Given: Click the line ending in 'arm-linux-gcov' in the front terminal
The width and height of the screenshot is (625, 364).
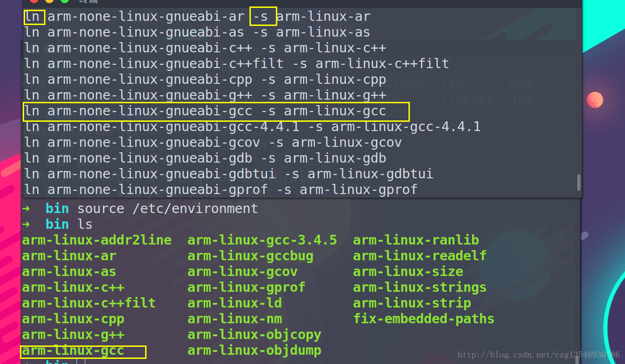Looking at the screenshot, I should [x=213, y=143].
